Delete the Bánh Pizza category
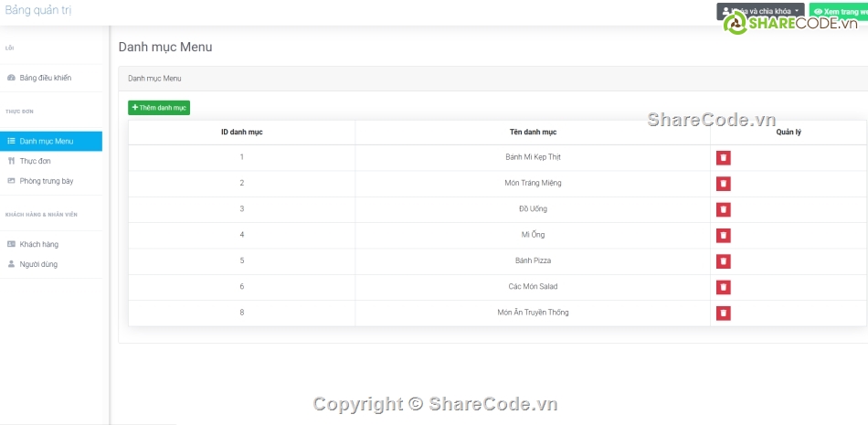 coord(723,261)
